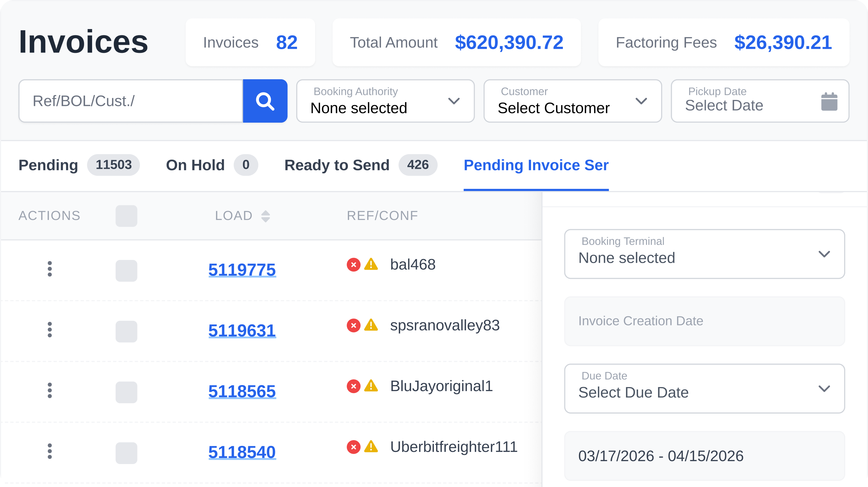This screenshot has height=487, width=868.
Task: Expand the Booking Authority dropdown
Action: click(x=385, y=101)
